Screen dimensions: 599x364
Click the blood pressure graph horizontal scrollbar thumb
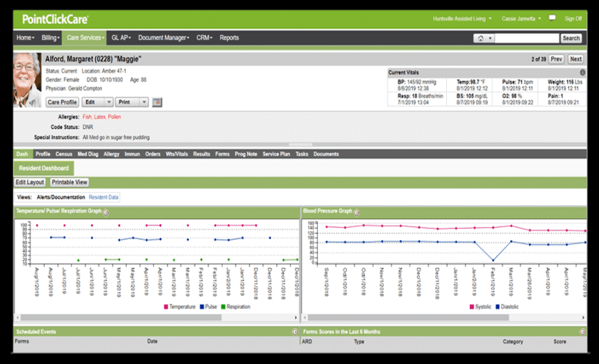(x=408, y=317)
